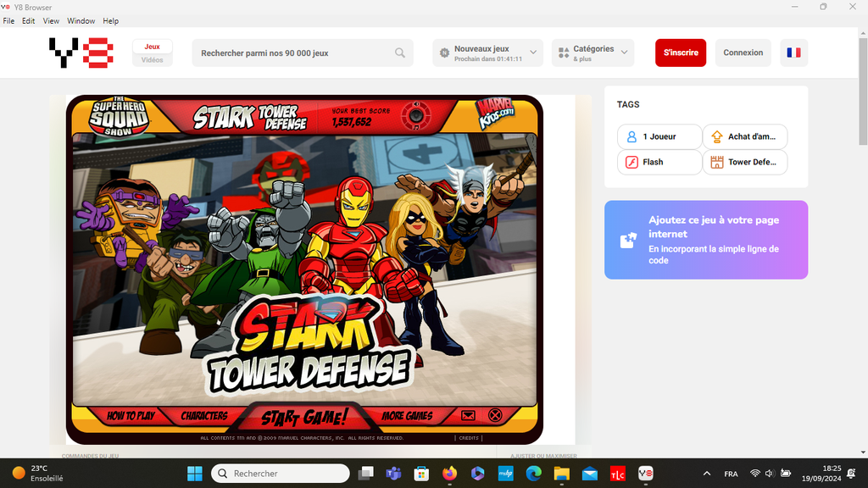Click the Marvel Kids logo

497,114
